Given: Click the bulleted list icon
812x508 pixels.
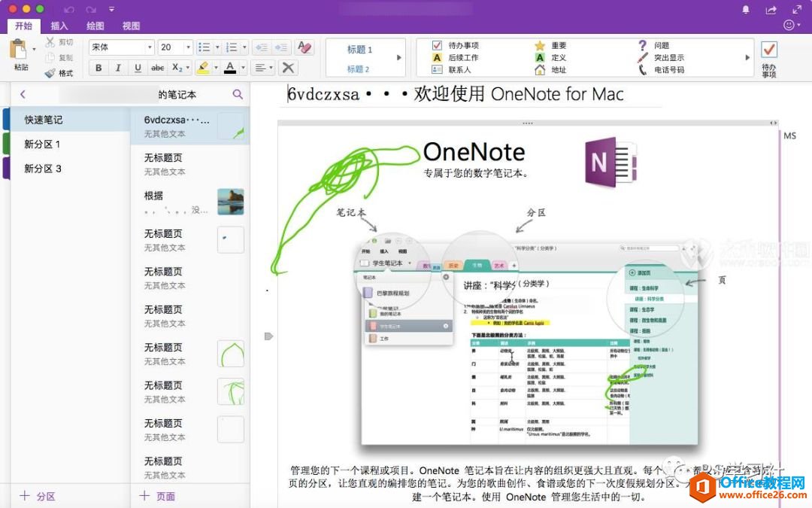Looking at the screenshot, I should [204, 47].
